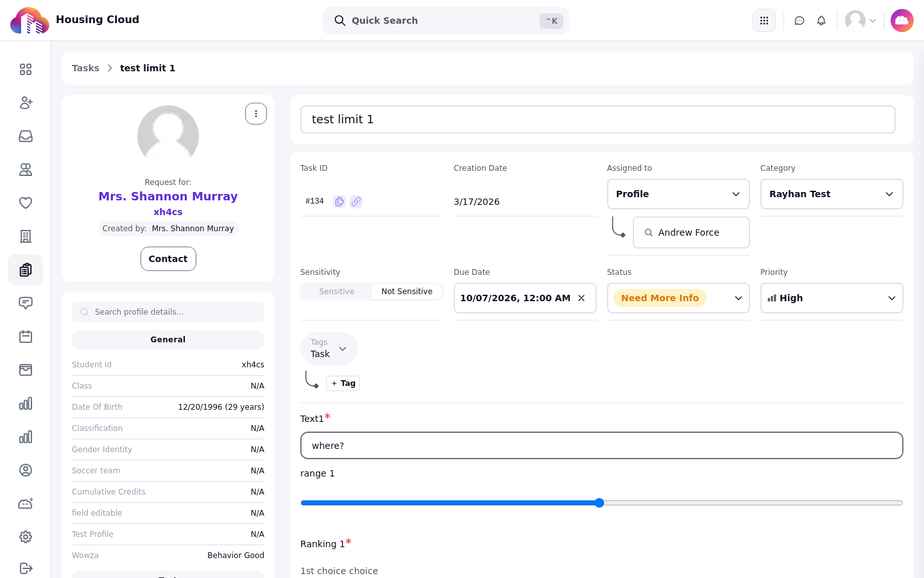Focus the Quick Search box
This screenshot has width=924, height=578.
(446, 21)
